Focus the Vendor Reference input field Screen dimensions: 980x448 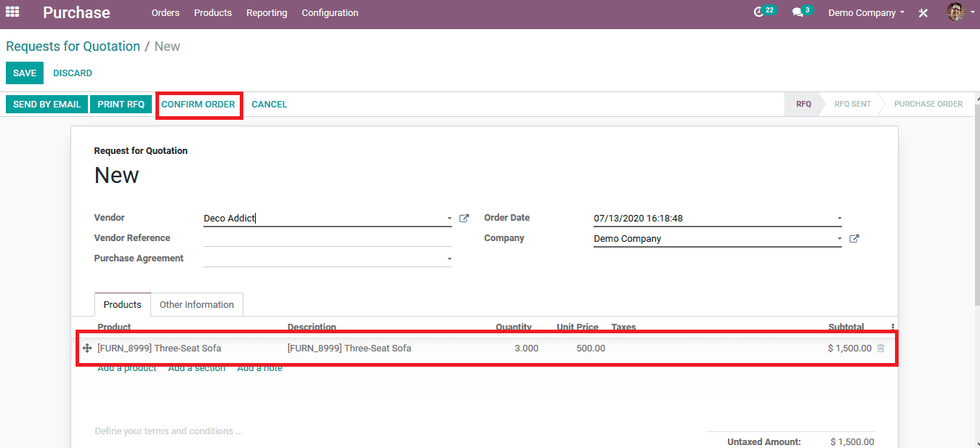328,238
